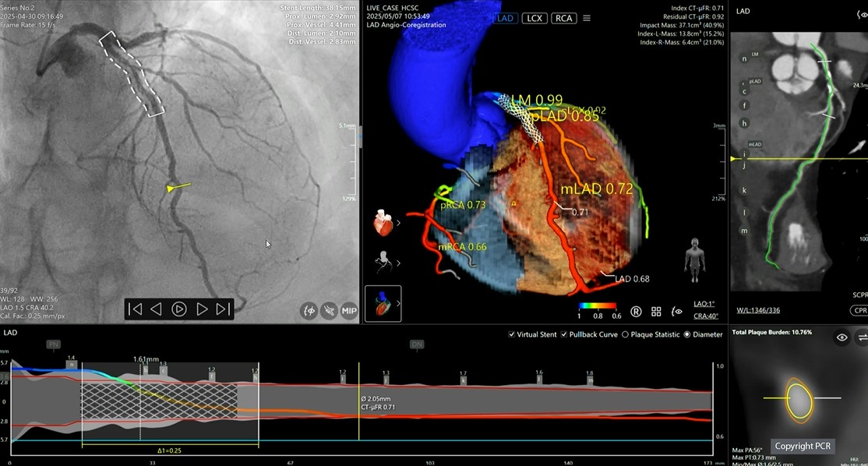Image resolution: width=868 pixels, height=466 pixels.
Task: Click the LM 0.99 label on heart
Action: [x=536, y=101]
